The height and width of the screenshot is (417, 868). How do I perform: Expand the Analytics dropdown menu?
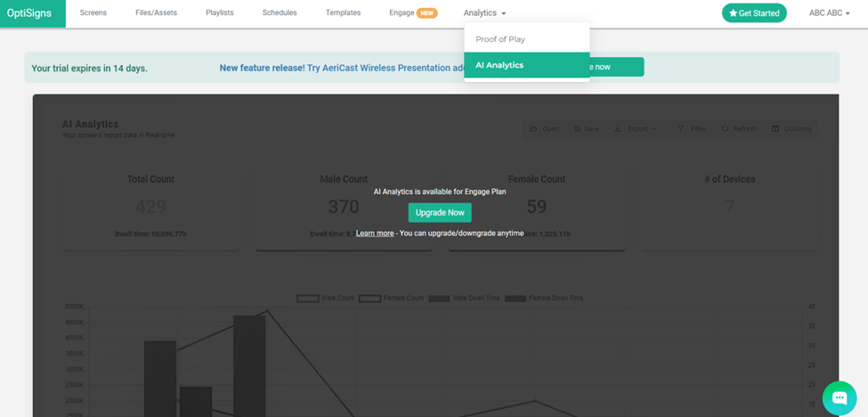(484, 13)
